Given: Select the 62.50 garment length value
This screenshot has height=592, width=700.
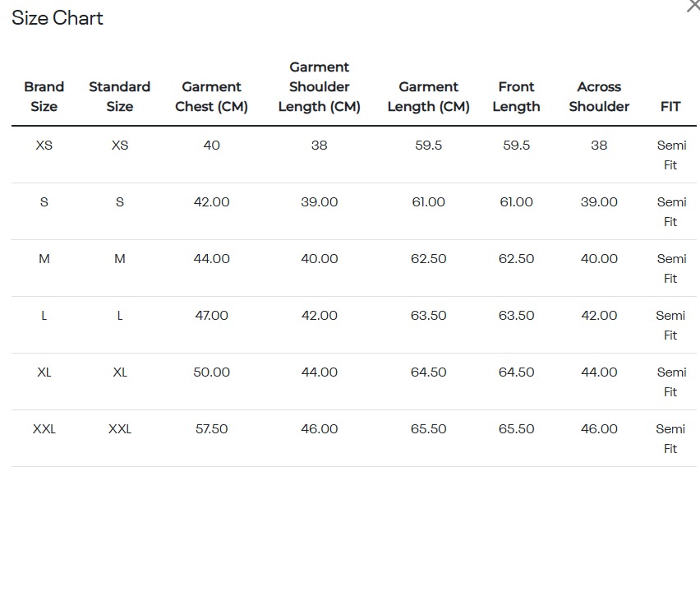Looking at the screenshot, I should click(x=428, y=259).
